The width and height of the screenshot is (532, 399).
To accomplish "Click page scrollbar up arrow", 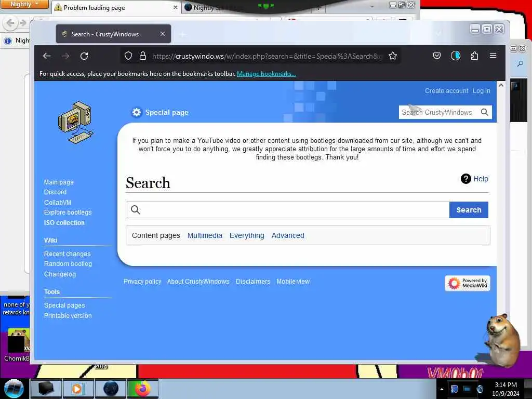I will 501,85.
